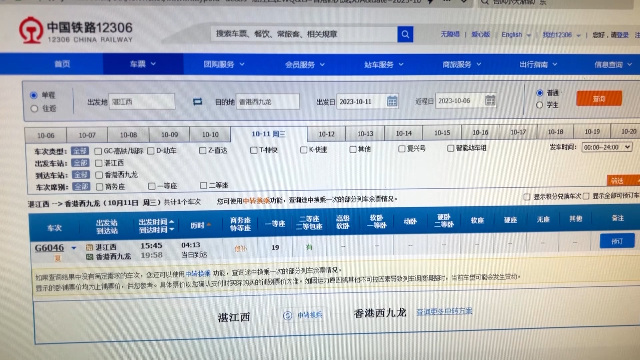The width and height of the screenshot is (640, 360).
Task: Select 全部 for 车次类型 filter
Action: pos(80,151)
